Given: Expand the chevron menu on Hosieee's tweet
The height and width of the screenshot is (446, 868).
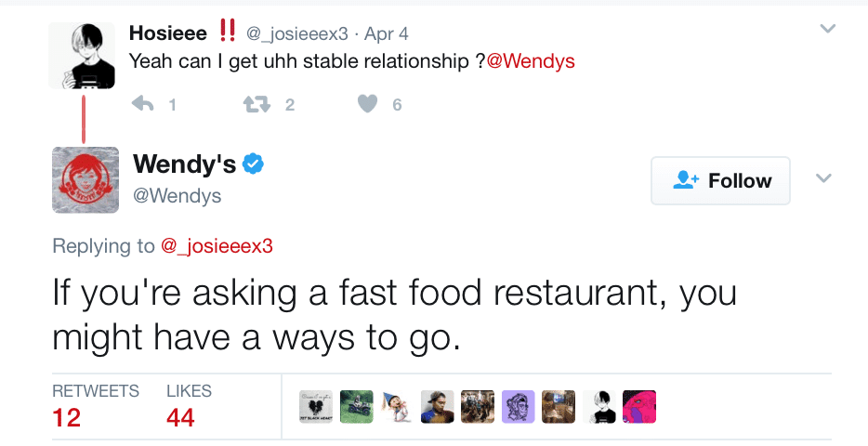Looking at the screenshot, I should click(827, 30).
